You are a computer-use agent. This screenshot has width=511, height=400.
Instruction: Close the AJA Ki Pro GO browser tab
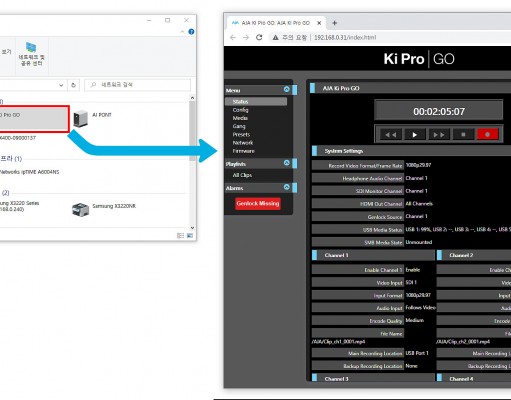coord(319,23)
